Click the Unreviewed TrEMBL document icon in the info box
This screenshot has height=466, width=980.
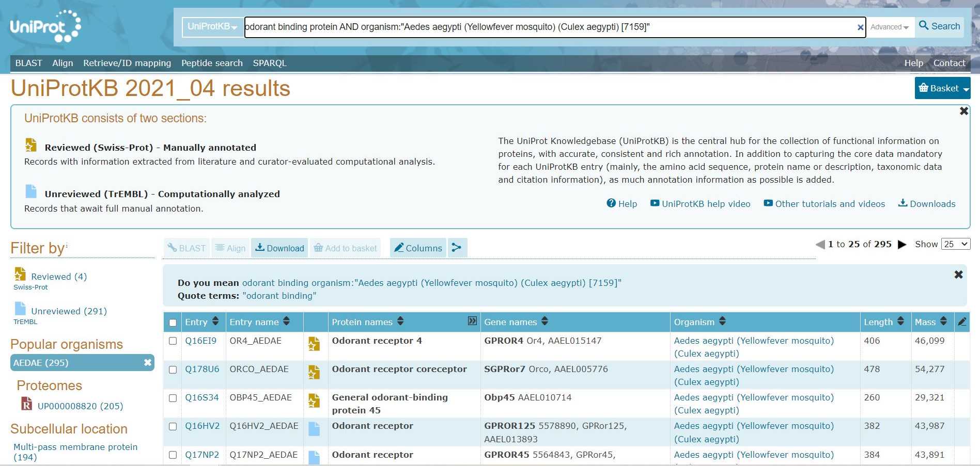point(31,191)
